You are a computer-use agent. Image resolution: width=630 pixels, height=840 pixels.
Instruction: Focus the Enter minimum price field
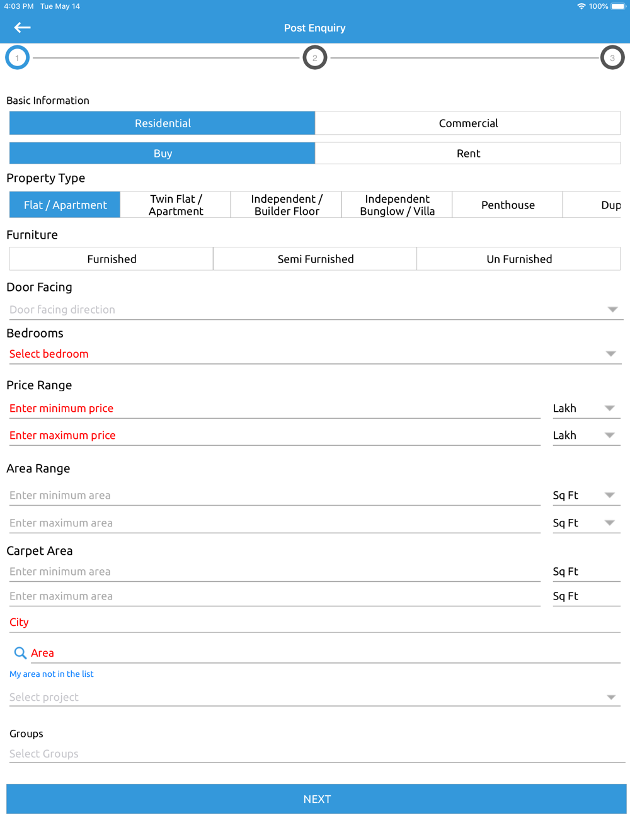coord(274,409)
